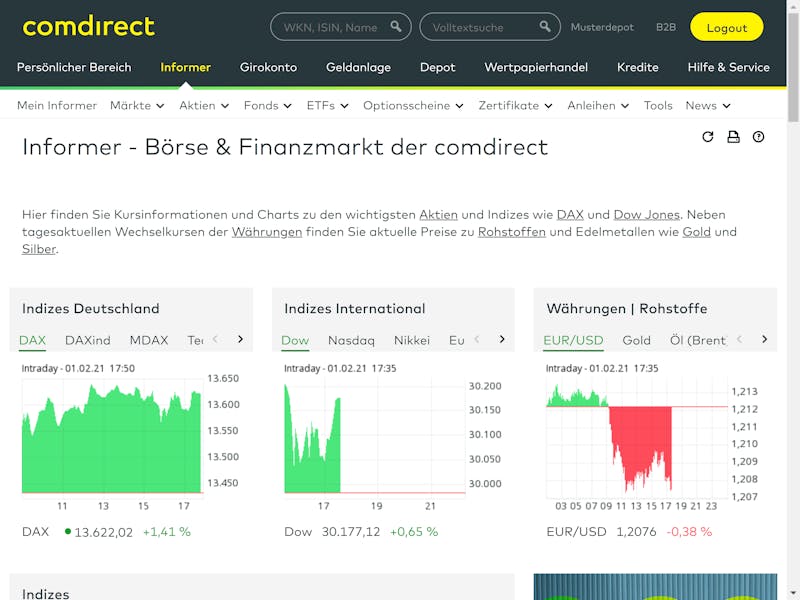Follow the Dow Jones text link
This screenshot has height=600, width=800.
(646, 215)
